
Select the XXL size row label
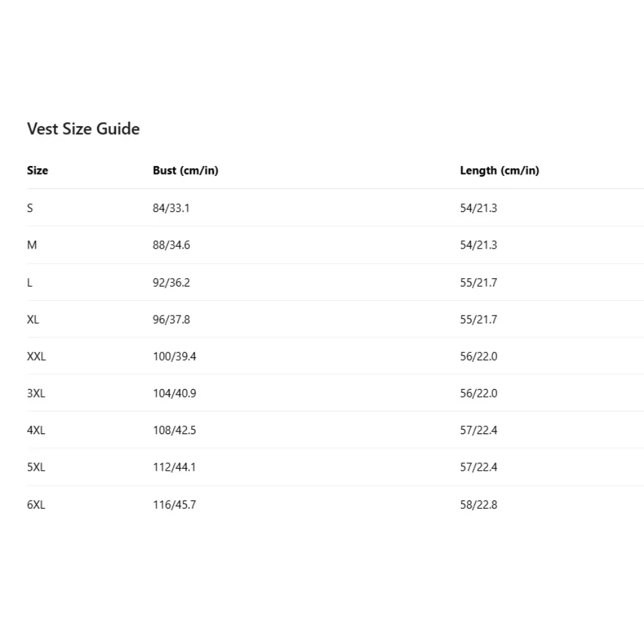pos(36,356)
